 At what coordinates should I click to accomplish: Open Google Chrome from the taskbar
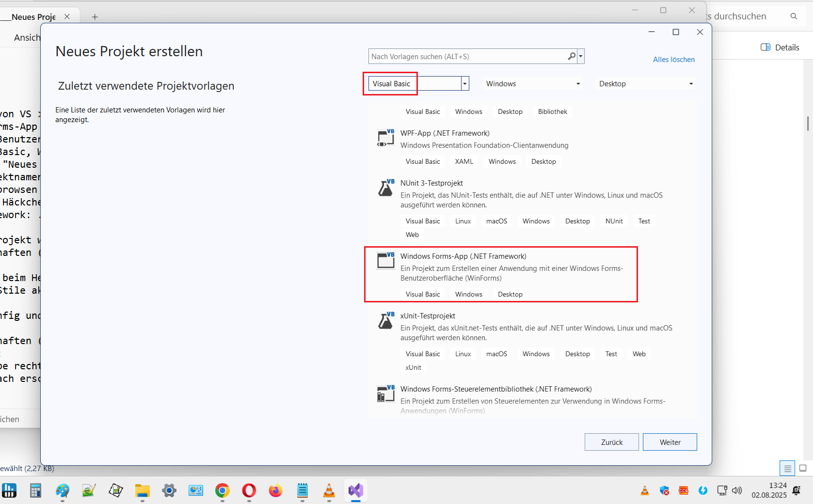click(x=222, y=491)
